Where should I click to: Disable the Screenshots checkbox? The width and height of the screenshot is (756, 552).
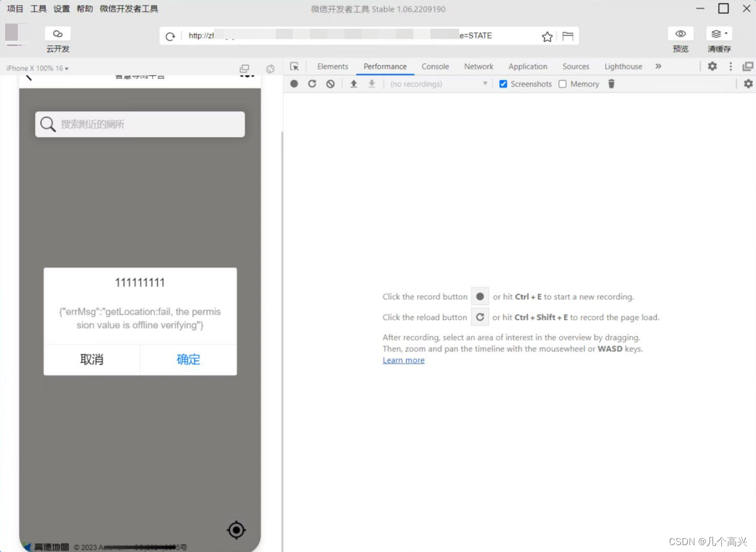click(x=503, y=84)
